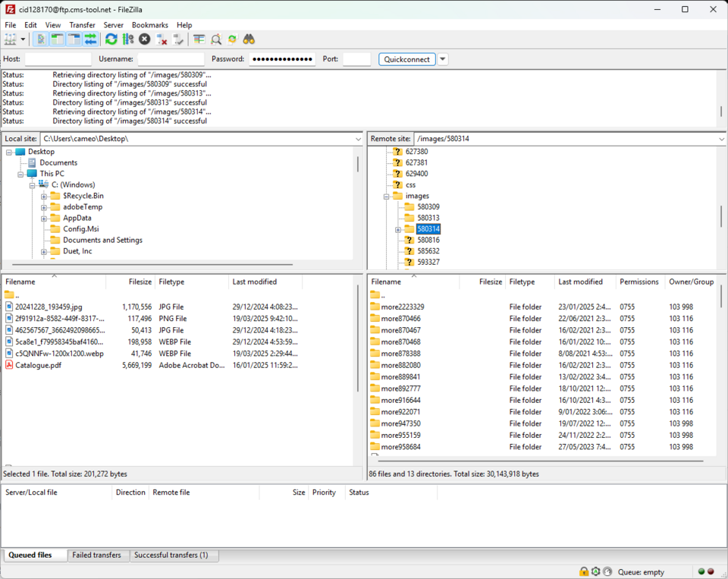This screenshot has width=728, height=579.
Task: Click the speed limits gauge icon
Action: (608, 571)
